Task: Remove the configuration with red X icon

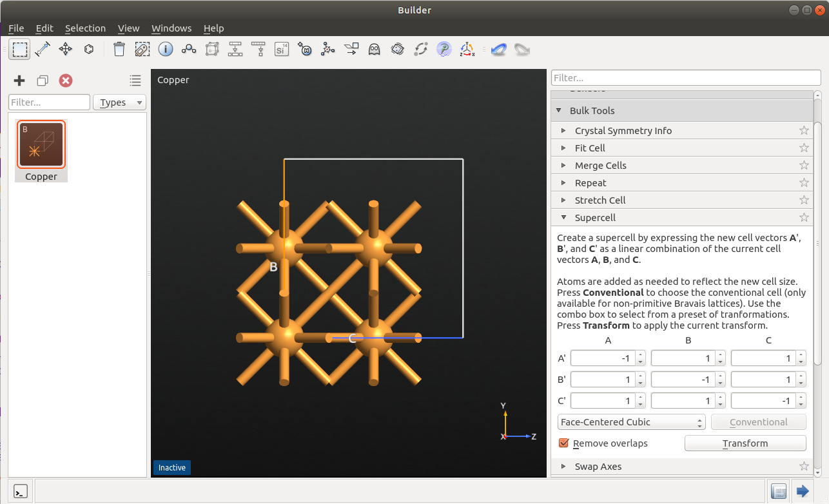Action: pos(66,81)
